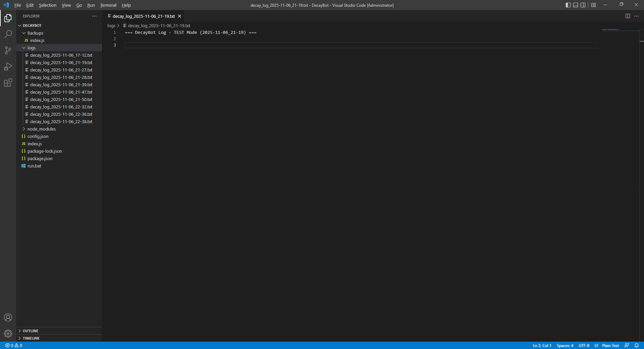Open the Run and Debug view

point(8,66)
